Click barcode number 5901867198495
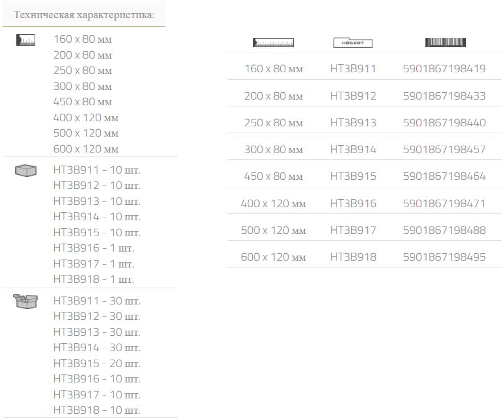This screenshot has height=420, width=504. pyautogui.click(x=444, y=257)
